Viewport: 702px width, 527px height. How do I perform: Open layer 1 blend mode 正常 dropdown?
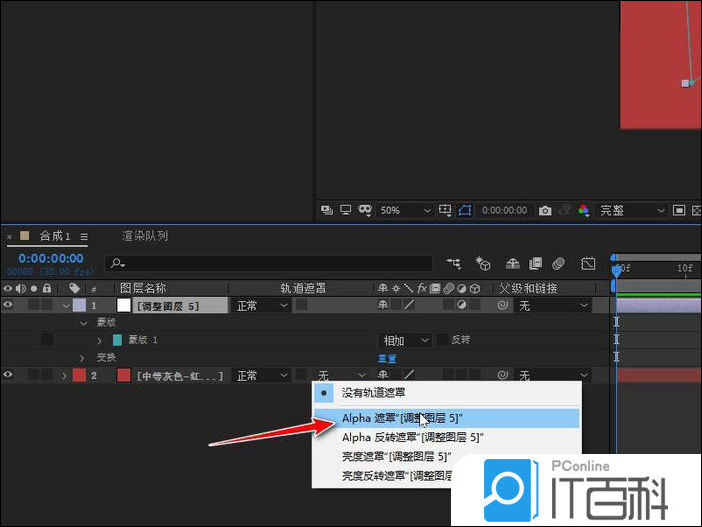261,306
